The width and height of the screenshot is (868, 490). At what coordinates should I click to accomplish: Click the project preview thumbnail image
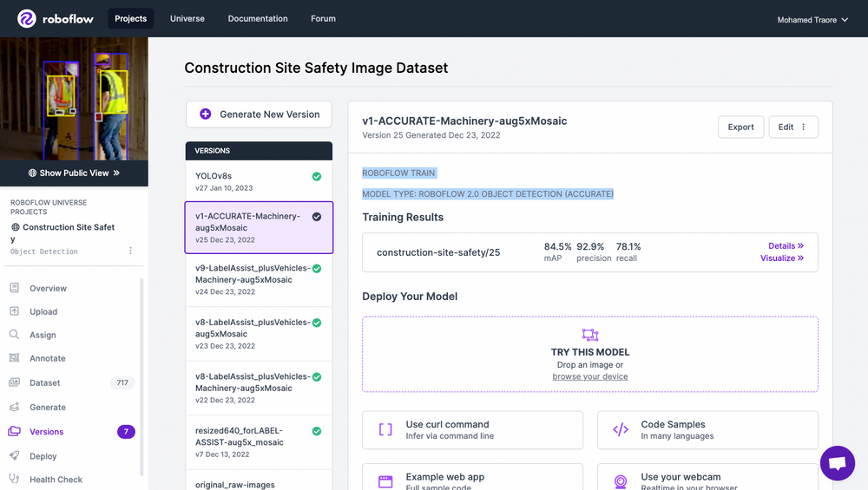pos(74,99)
